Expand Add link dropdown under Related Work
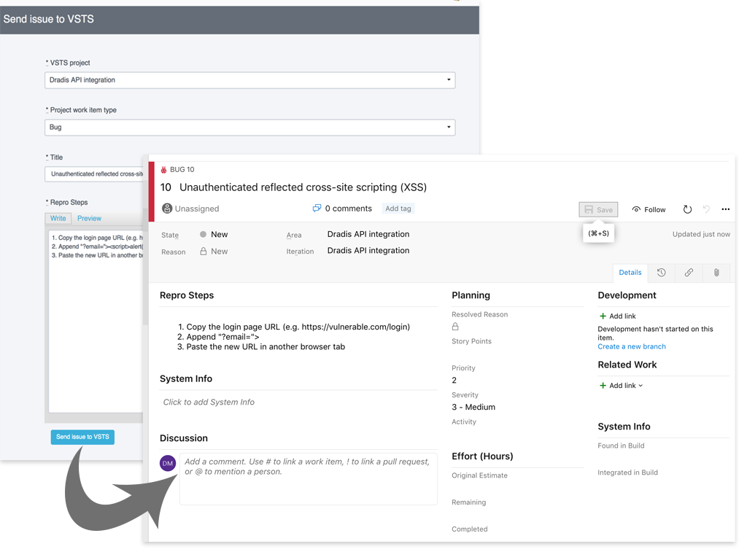Viewport: 747px width, 560px height. tap(622, 386)
